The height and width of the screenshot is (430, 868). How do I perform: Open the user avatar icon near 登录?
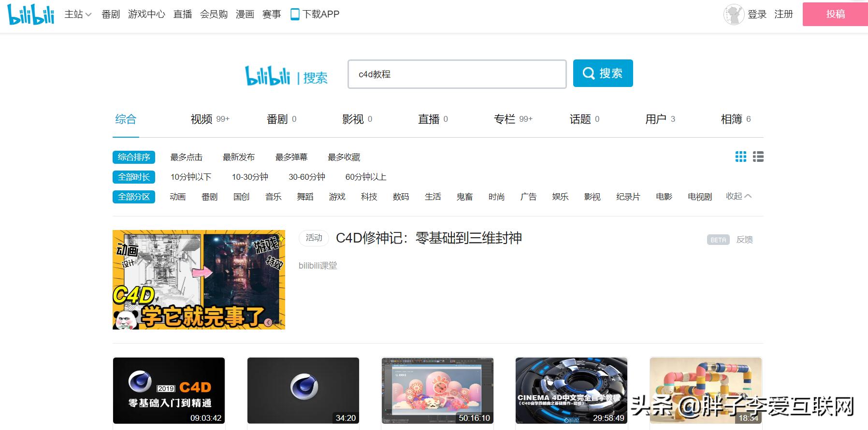point(734,14)
